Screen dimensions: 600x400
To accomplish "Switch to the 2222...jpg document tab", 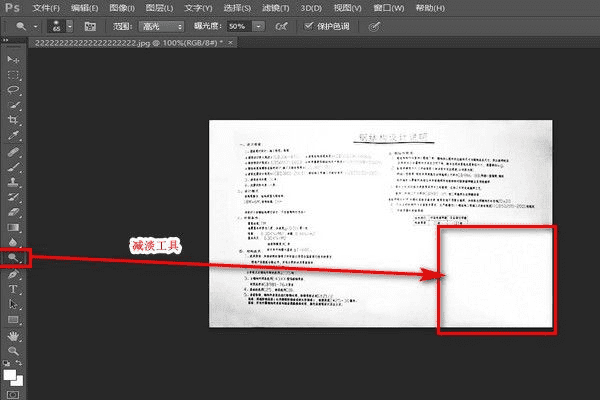I will [x=129, y=43].
